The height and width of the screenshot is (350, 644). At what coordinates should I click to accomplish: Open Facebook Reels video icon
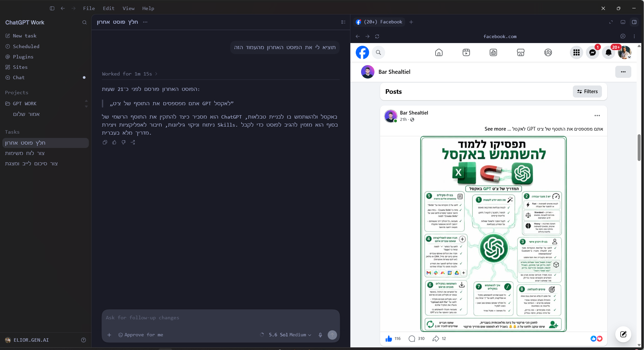[466, 52]
